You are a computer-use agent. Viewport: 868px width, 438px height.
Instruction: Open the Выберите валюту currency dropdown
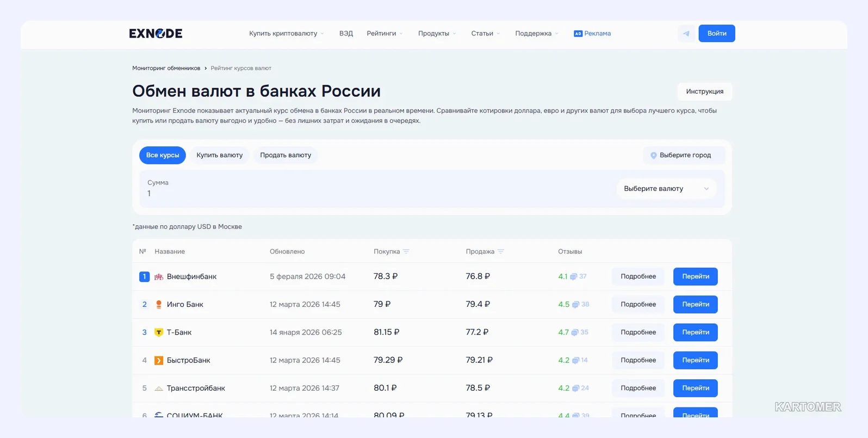click(x=666, y=189)
